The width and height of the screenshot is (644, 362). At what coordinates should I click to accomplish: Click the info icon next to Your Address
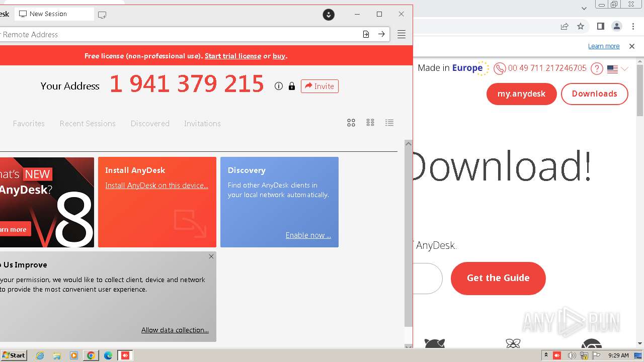coord(279,86)
